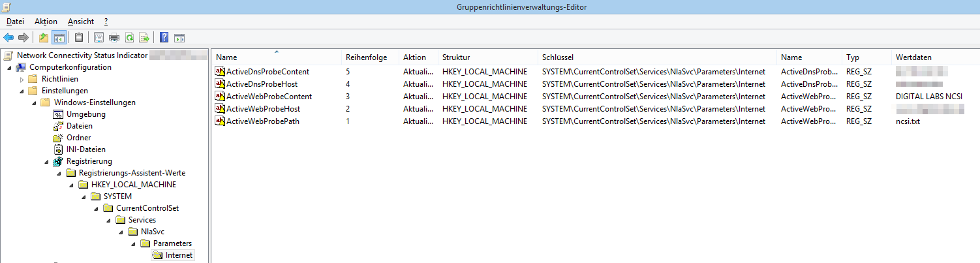Select the ActiveWebProbeContent registry entry
The height and width of the screenshot is (263, 980).
[269, 97]
